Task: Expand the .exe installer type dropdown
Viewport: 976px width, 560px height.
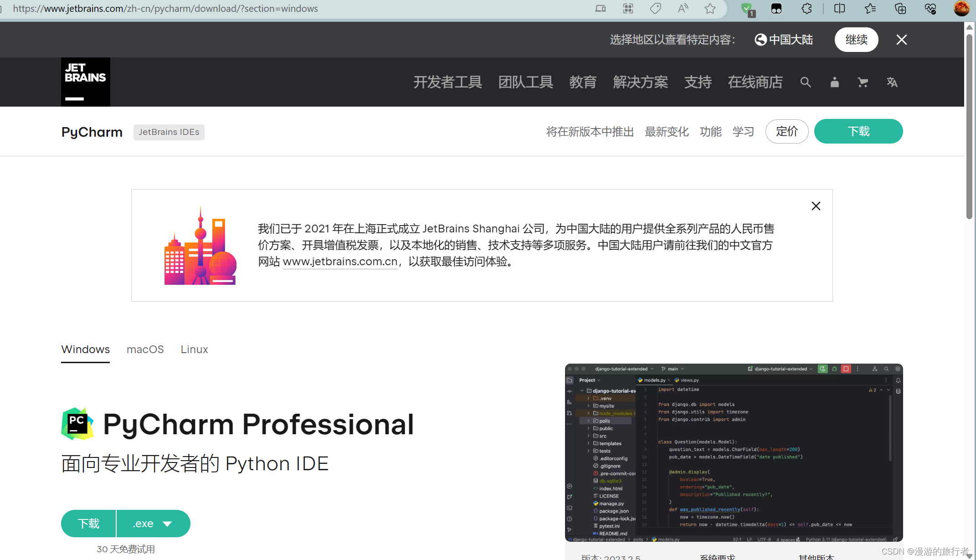Action: point(154,524)
